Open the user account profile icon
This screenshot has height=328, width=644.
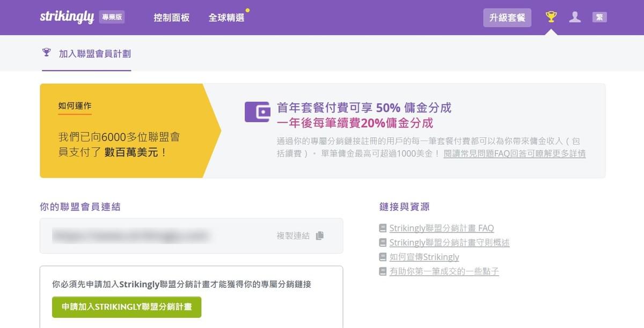[575, 17]
